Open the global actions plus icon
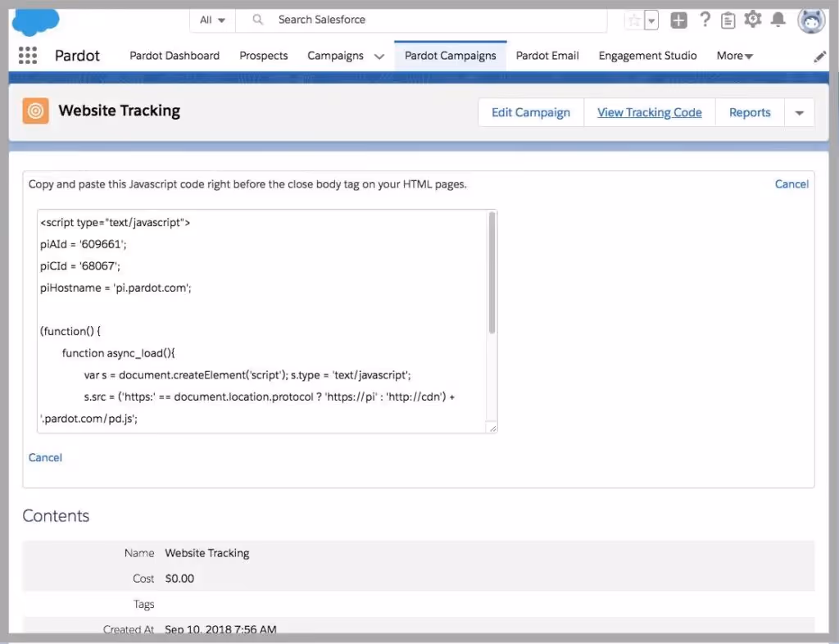Image resolution: width=839 pixels, height=644 pixels. (x=678, y=20)
